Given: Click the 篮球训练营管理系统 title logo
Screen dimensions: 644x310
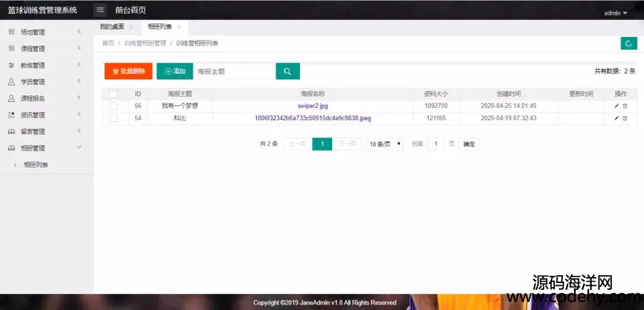Looking at the screenshot, I should tap(43, 10).
